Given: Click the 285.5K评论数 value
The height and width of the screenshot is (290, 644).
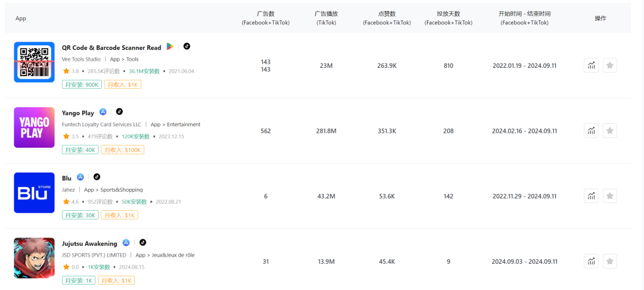Looking at the screenshot, I should pyautogui.click(x=104, y=71).
